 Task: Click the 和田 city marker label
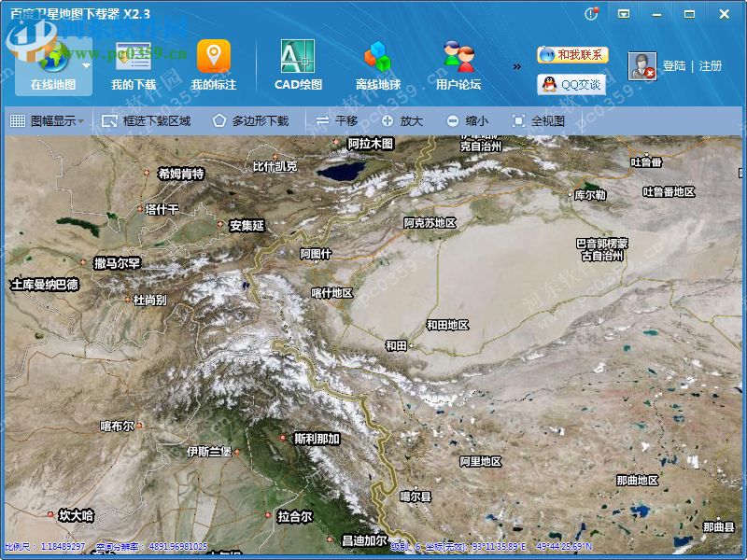(x=396, y=345)
